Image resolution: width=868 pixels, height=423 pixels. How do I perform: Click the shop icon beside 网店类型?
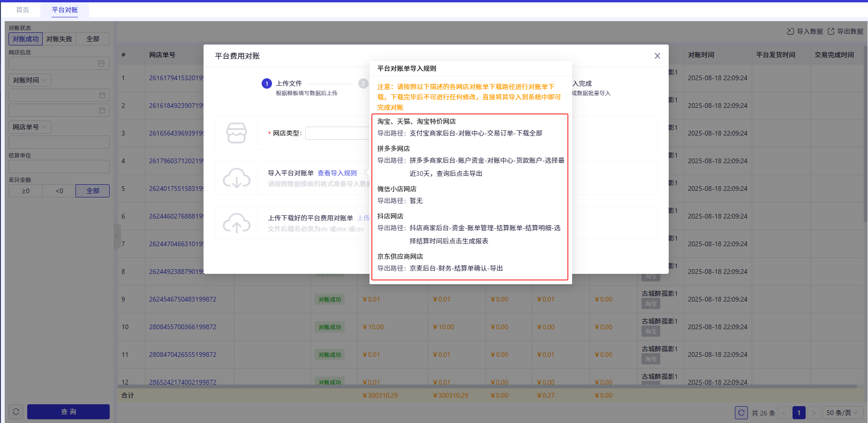pyautogui.click(x=236, y=133)
